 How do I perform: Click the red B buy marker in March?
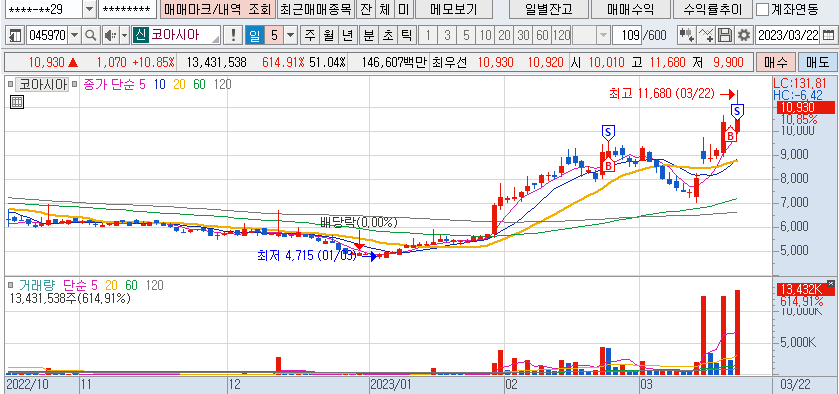(x=731, y=136)
